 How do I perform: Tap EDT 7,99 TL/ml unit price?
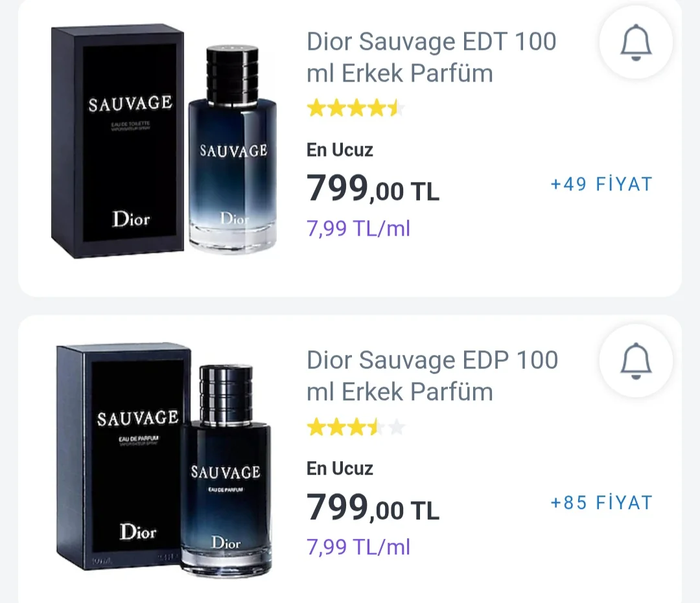[358, 228]
